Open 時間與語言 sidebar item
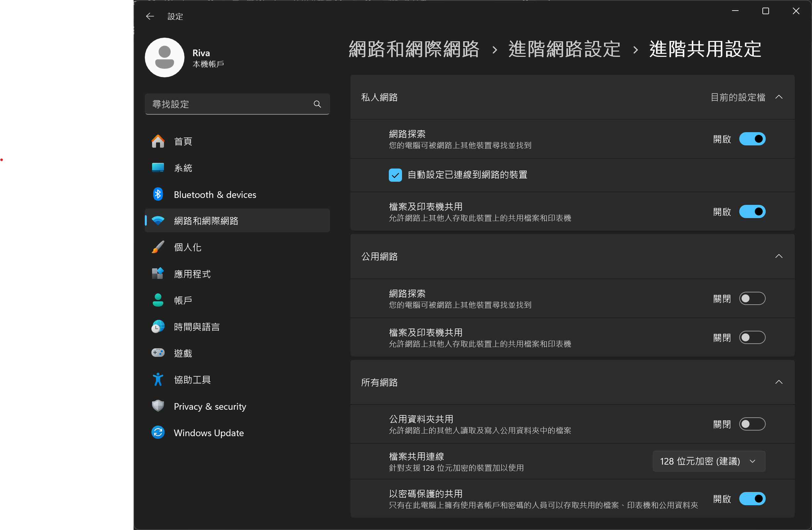This screenshot has width=812, height=530. [196, 327]
